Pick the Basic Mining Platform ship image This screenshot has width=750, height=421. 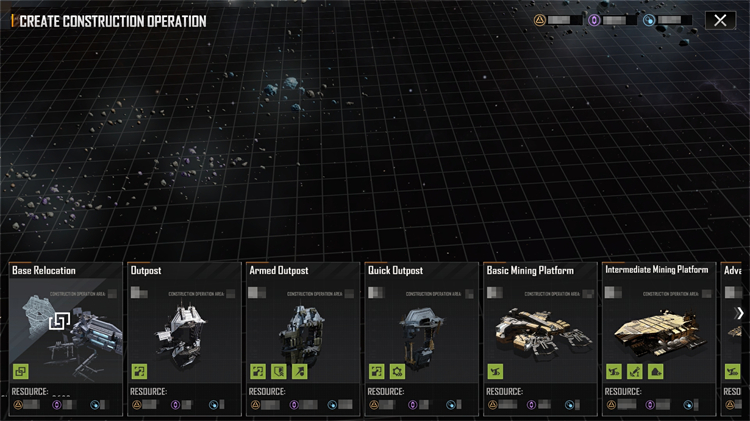(540, 332)
